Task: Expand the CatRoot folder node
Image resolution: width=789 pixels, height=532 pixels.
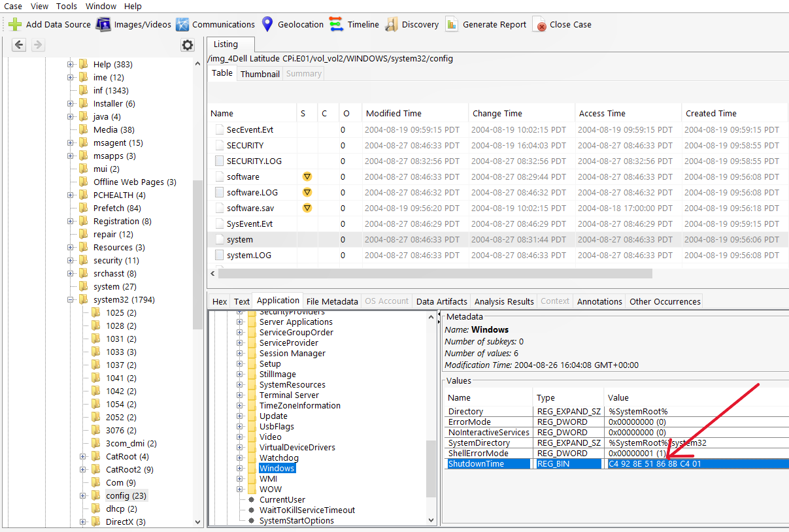Action: (x=83, y=456)
